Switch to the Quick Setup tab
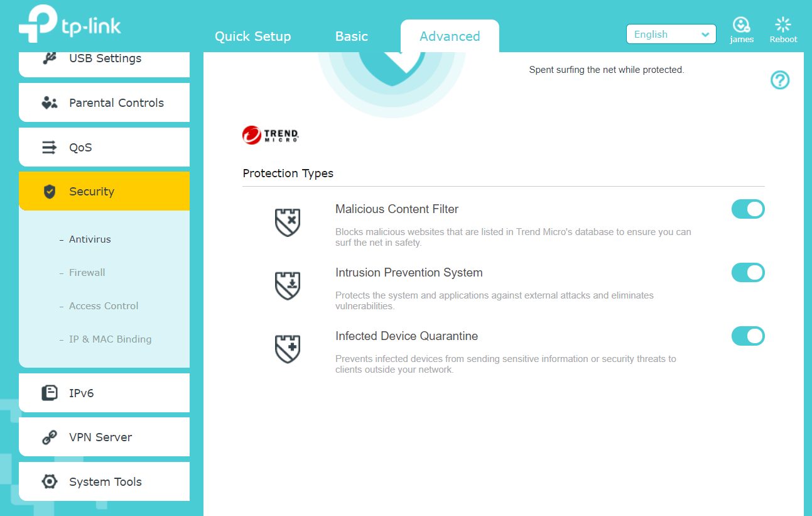Screen dimensions: 812x516 click(252, 36)
